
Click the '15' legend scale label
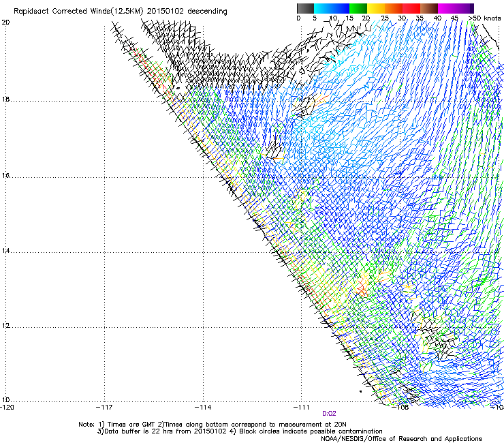tap(349, 18)
